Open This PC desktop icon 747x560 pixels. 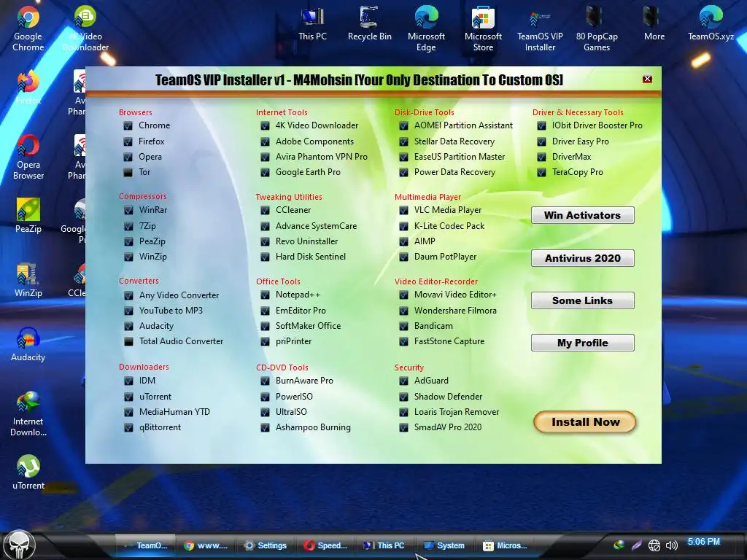tap(312, 24)
